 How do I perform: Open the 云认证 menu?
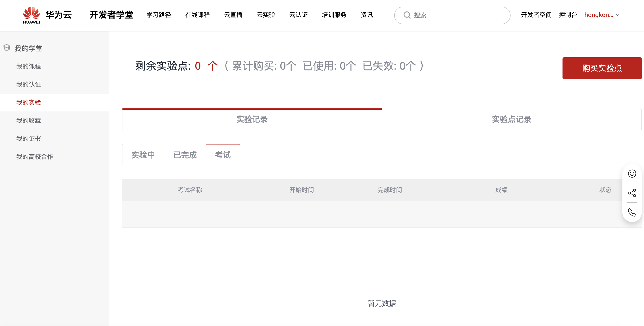click(298, 15)
